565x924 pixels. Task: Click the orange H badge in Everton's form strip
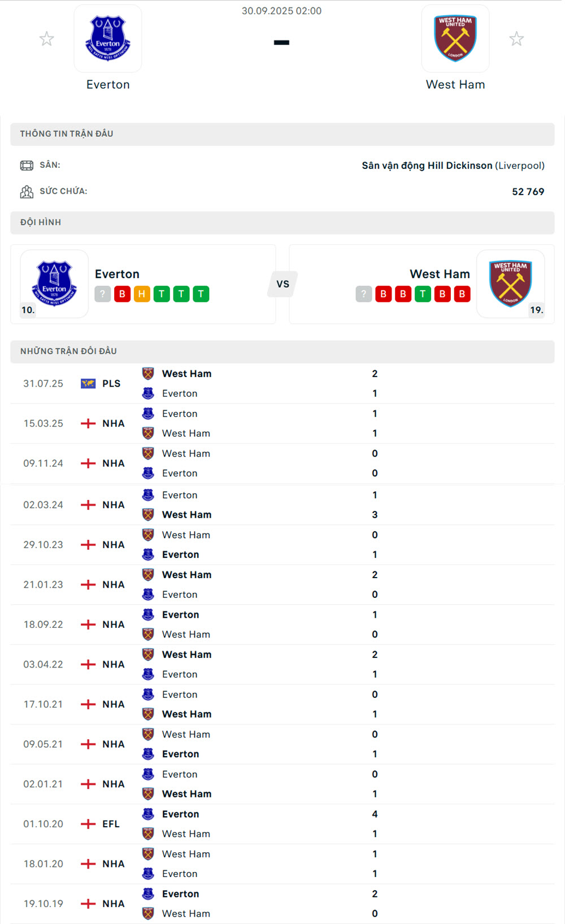click(141, 294)
